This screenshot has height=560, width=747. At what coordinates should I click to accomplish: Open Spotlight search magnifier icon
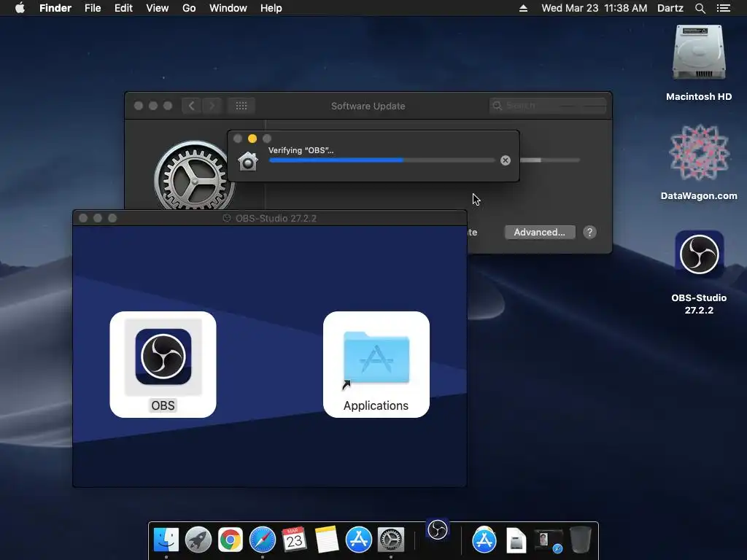click(x=700, y=8)
